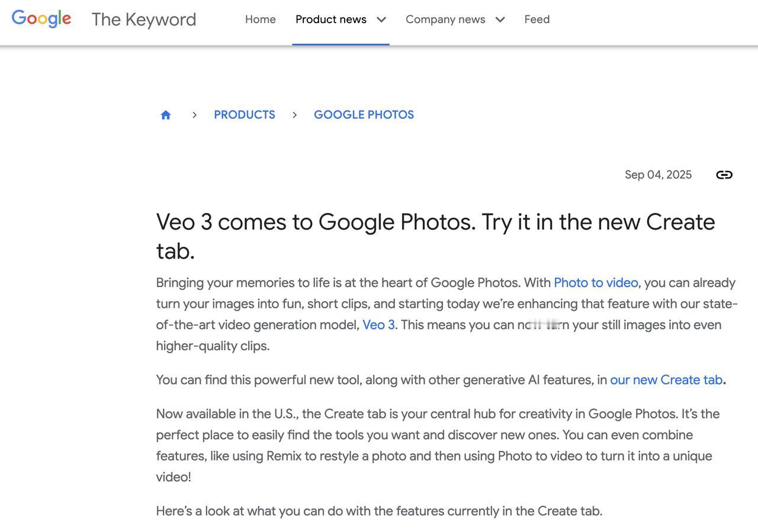This screenshot has height=532, width=758.
Task: Expand the Product news chevron
Action: 381,20
